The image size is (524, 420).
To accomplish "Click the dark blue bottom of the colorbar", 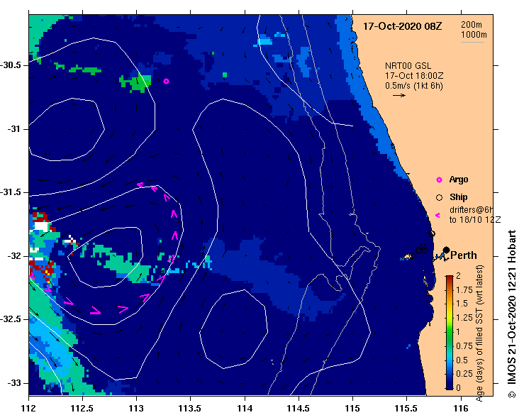I will tap(450, 385).
